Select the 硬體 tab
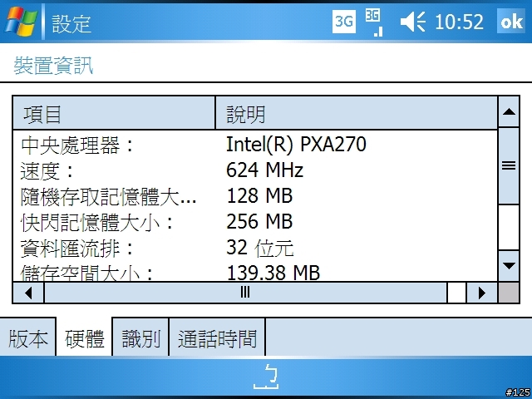Screen dimensions: 532x399 pyautogui.click(x=84, y=338)
